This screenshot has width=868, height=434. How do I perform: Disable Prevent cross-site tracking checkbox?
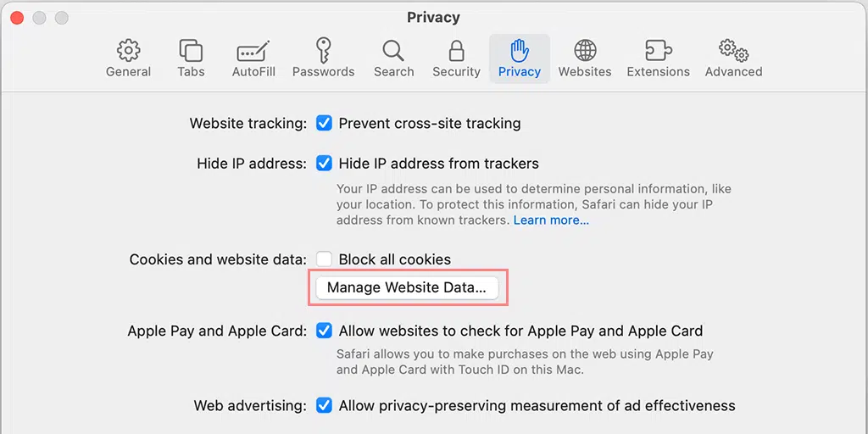(324, 123)
